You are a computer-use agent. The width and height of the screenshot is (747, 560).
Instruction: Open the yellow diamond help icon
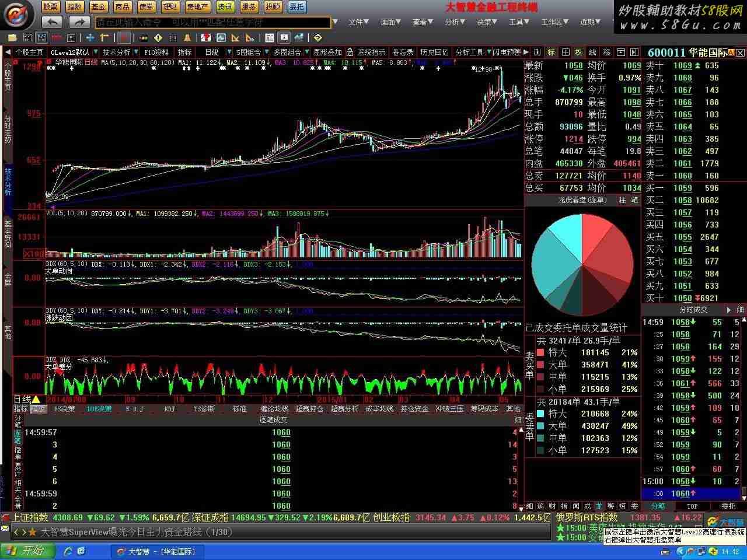[x=317, y=38]
